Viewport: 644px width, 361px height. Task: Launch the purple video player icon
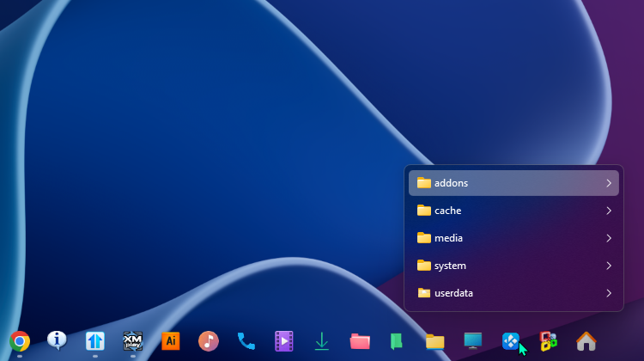tap(284, 341)
